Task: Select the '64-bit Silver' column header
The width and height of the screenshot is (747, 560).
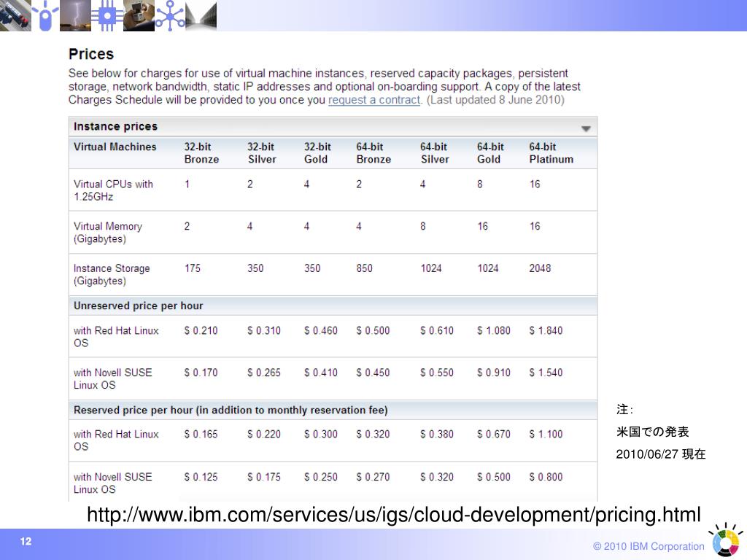Action: point(435,153)
